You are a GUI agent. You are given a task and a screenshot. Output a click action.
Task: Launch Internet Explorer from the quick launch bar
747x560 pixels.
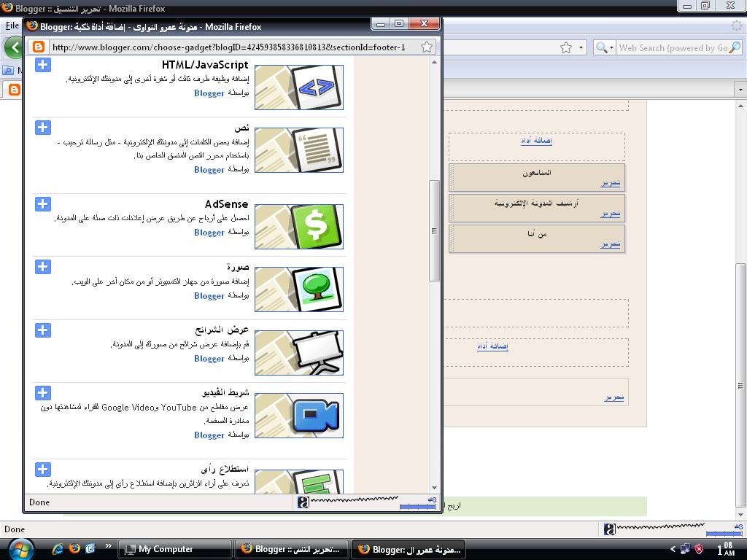coord(58,548)
